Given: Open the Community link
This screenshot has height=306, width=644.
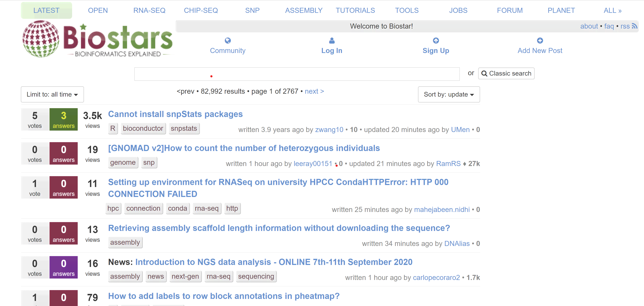Looking at the screenshot, I should pyautogui.click(x=227, y=50).
